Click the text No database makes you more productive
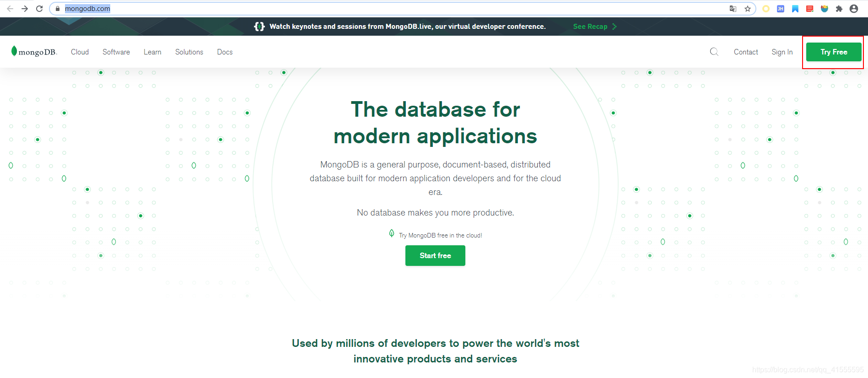The width and height of the screenshot is (868, 378). 435,213
